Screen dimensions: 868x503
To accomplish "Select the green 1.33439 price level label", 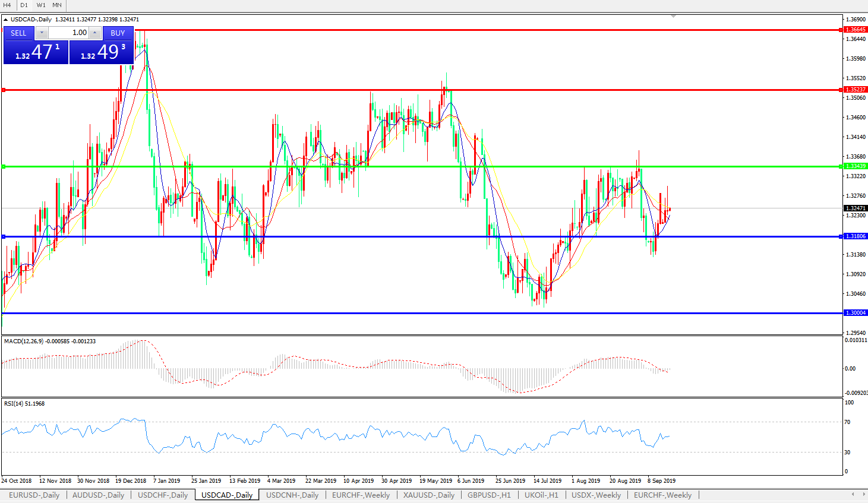I will tap(855, 166).
